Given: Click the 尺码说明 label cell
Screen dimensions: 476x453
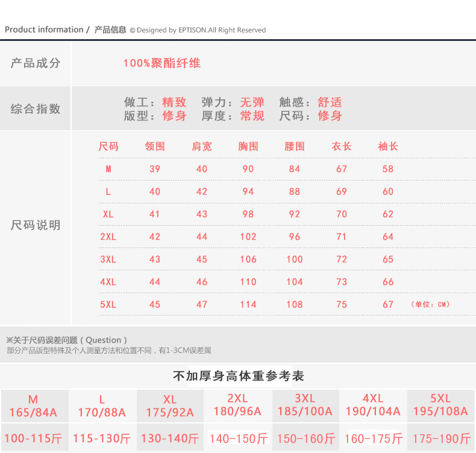Looking at the screenshot, I should point(35,225).
